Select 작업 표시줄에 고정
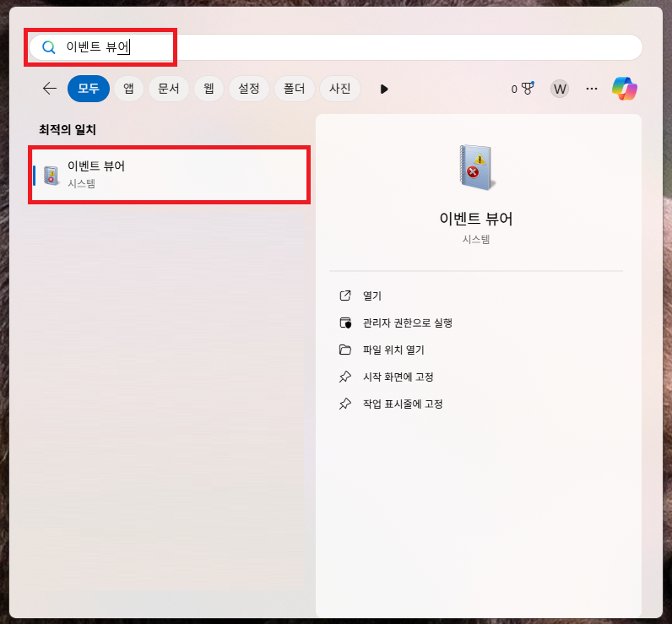The height and width of the screenshot is (624, 672). click(x=403, y=404)
